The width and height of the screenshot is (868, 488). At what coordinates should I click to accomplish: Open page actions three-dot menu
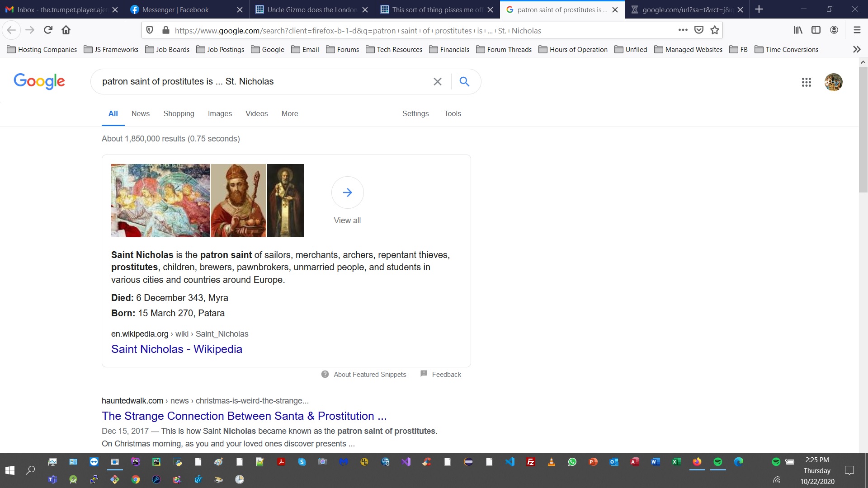click(683, 30)
